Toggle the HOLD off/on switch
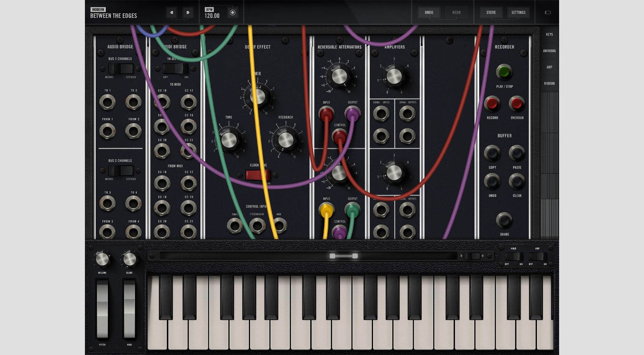This screenshot has width=644, height=355. pyautogui.click(x=514, y=256)
